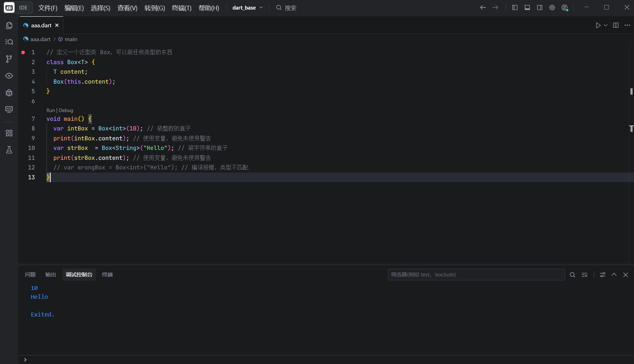Click the '10' console output line
634x364 pixels.
click(x=34, y=288)
